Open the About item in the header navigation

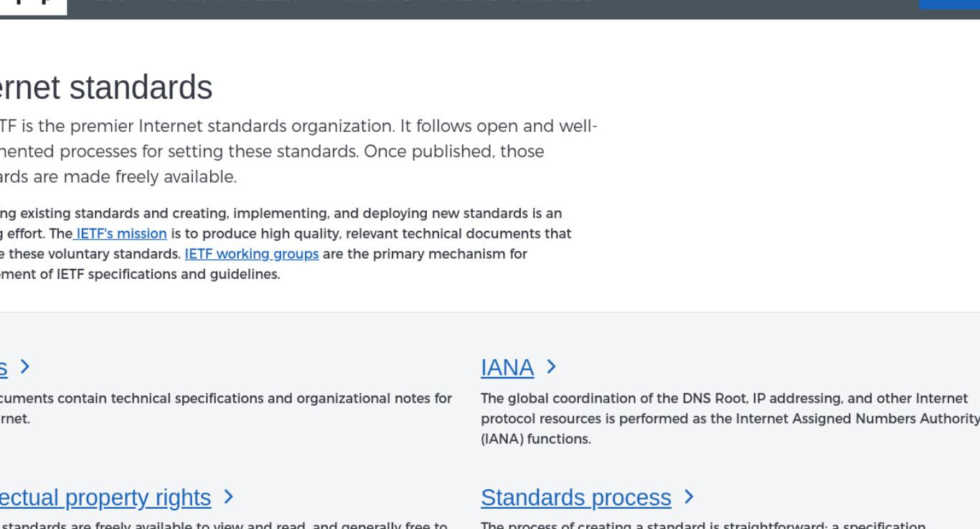(108, 1)
